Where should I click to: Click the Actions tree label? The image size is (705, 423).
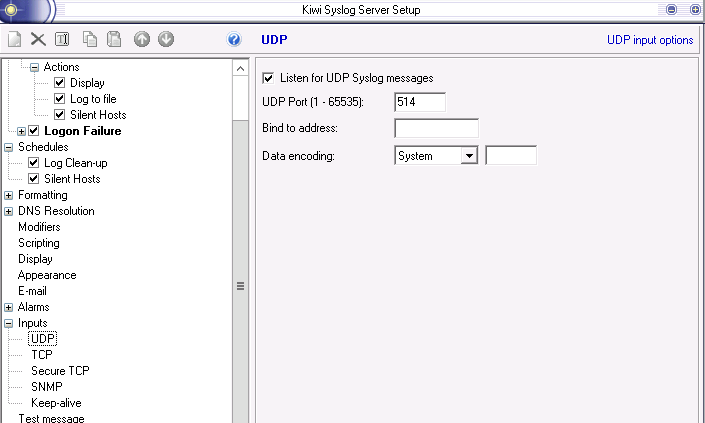pyautogui.click(x=62, y=67)
